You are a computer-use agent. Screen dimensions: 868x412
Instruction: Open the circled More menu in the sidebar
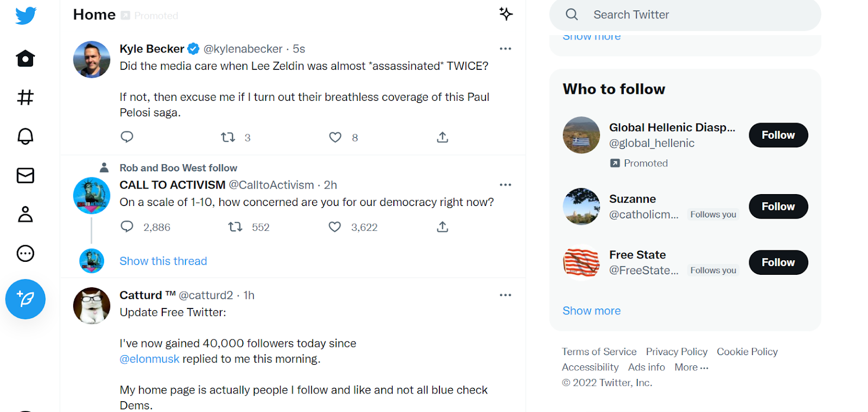point(25,254)
